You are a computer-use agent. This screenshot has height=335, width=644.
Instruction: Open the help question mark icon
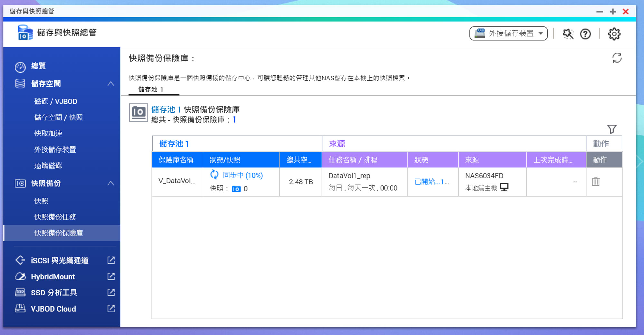point(585,34)
